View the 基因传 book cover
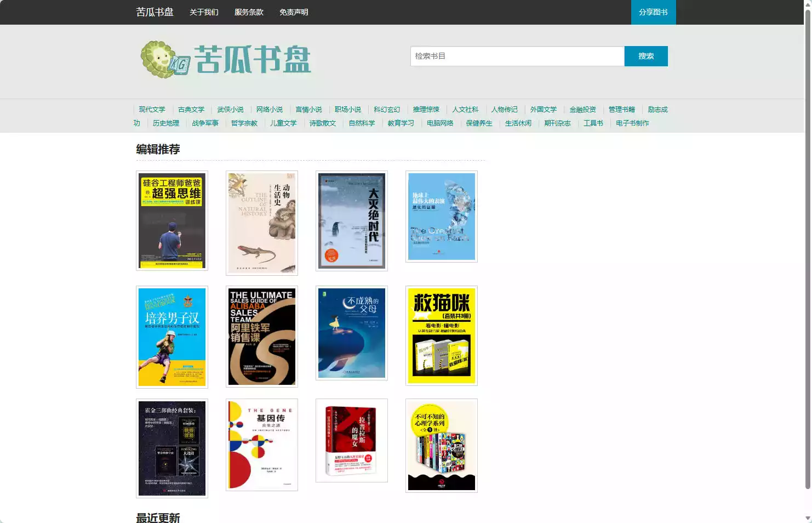Screen dimensions: 812x523 (262, 445)
